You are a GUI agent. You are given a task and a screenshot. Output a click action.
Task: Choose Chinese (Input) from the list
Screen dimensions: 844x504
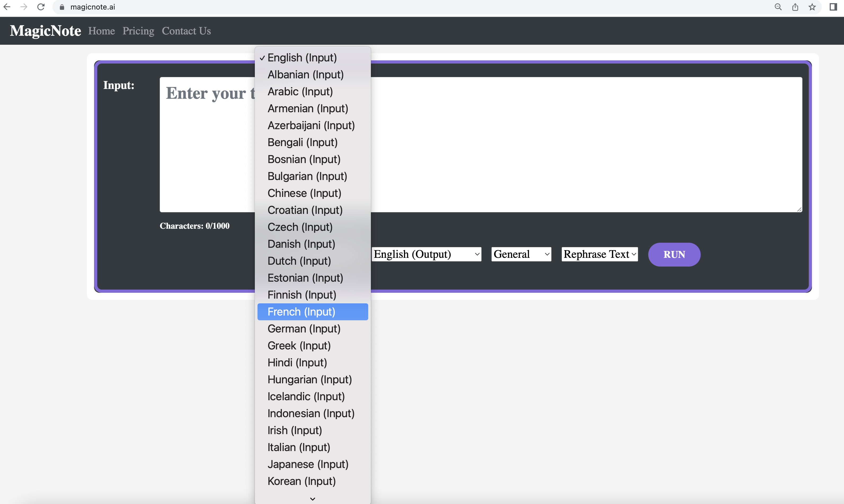(x=313, y=193)
